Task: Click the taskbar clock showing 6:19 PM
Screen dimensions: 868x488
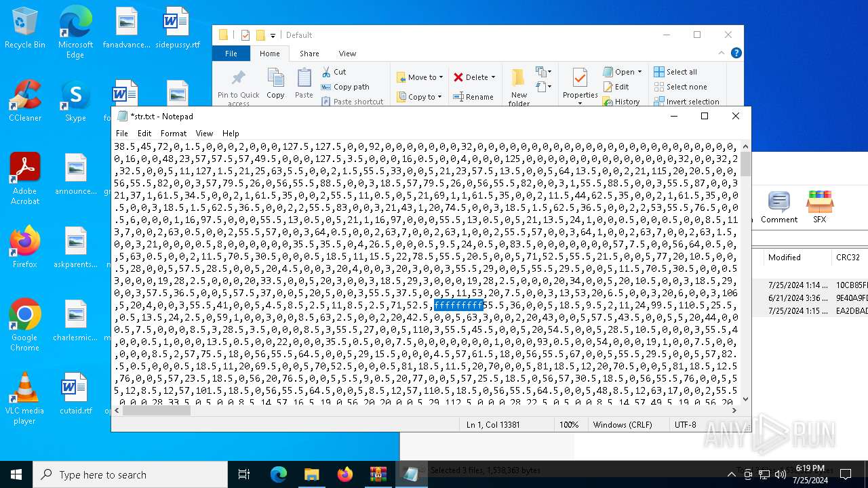Action: [x=810, y=474]
